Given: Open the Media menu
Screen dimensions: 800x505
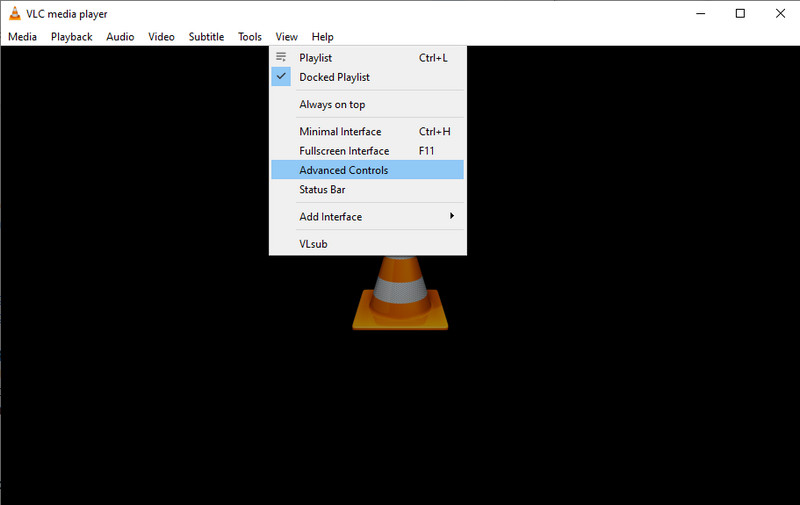Looking at the screenshot, I should pyautogui.click(x=22, y=37).
